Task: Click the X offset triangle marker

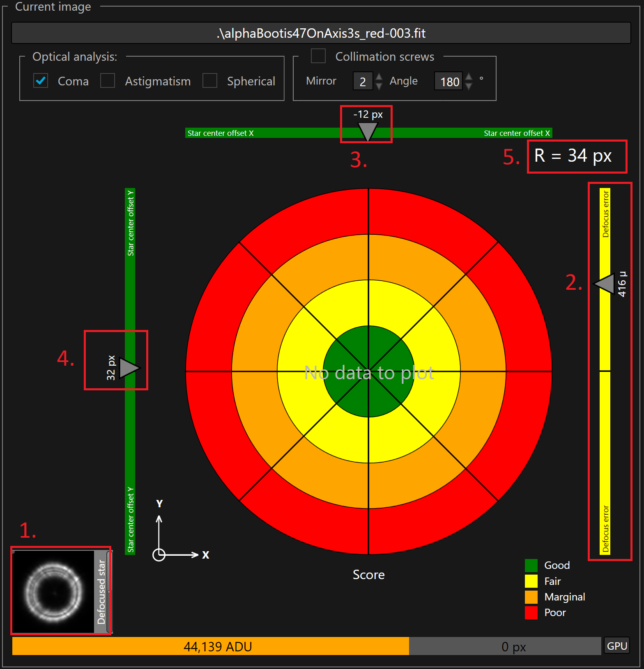Action: tap(367, 131)
